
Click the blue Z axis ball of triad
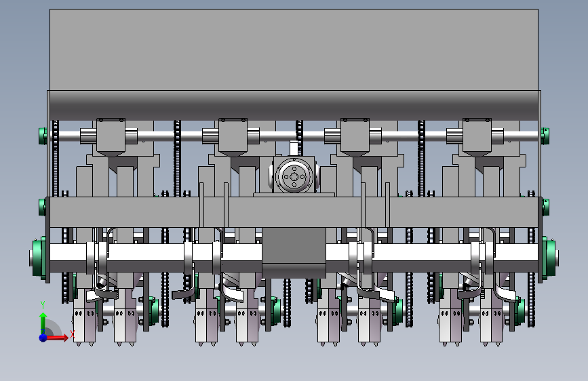pyautogui.click(x=43, y=338)
